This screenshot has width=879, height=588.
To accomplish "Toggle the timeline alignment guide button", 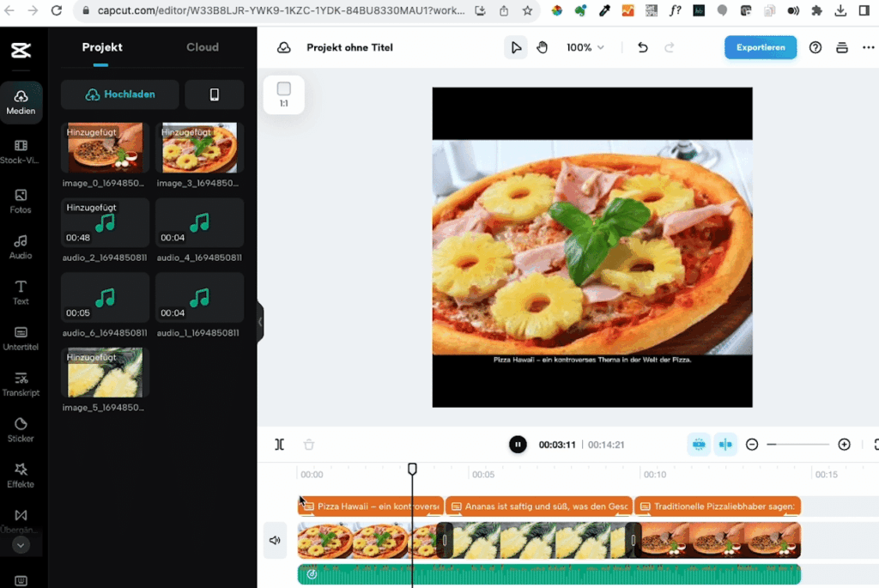I will pyautogui.click(x=725, y=445).
